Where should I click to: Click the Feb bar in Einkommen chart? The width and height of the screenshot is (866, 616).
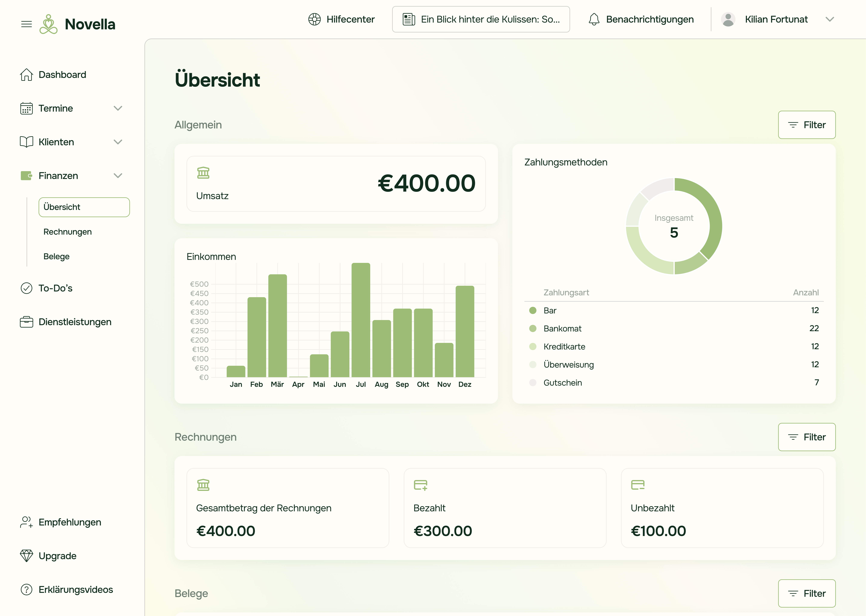point(257,337)
